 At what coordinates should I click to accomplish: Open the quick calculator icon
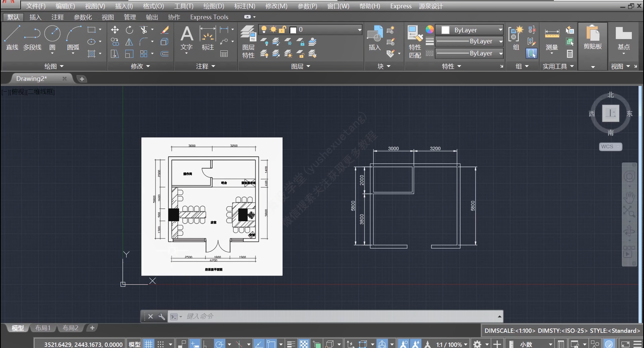point(570,54)
